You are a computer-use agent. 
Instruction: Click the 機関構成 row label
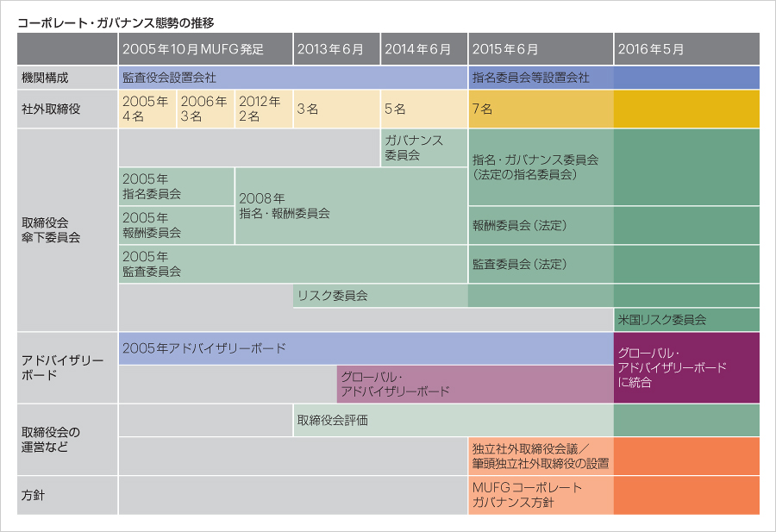[x=67, y=78]
